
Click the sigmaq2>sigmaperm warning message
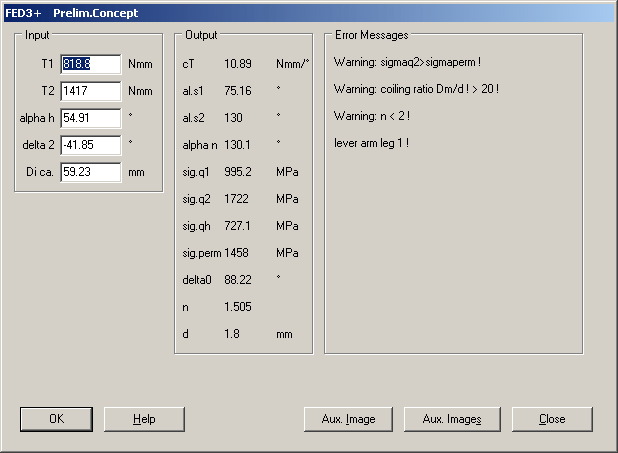click(x=409, y=62)
